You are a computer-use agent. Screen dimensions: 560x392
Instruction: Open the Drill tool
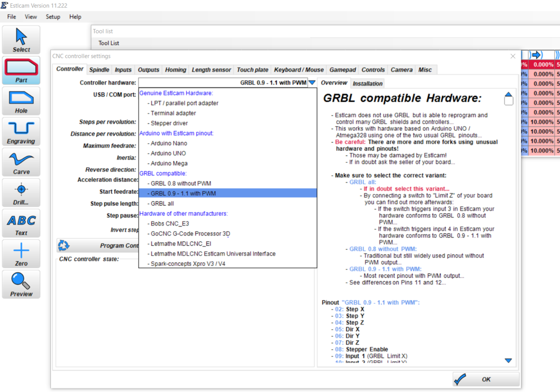(21, 193)
